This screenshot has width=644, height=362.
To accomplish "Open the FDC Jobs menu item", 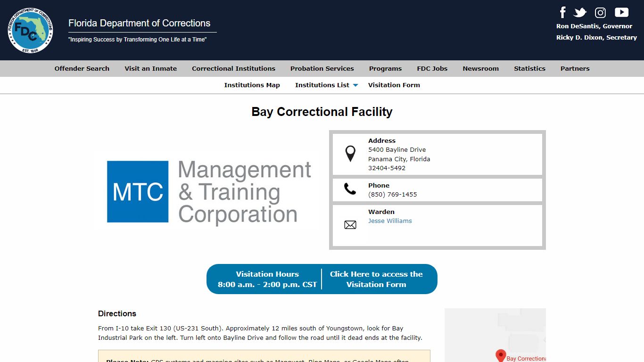I will coord(432,68).
